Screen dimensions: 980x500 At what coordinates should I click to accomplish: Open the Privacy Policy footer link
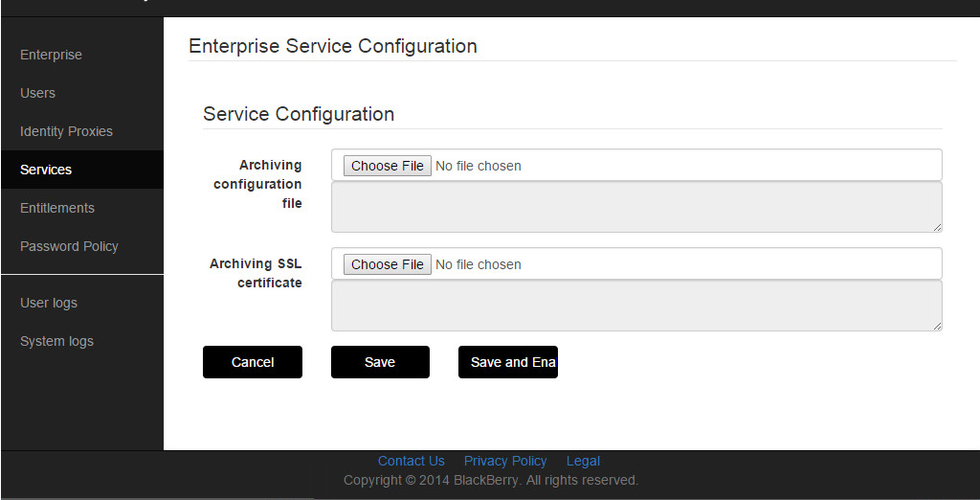[505, 461]
